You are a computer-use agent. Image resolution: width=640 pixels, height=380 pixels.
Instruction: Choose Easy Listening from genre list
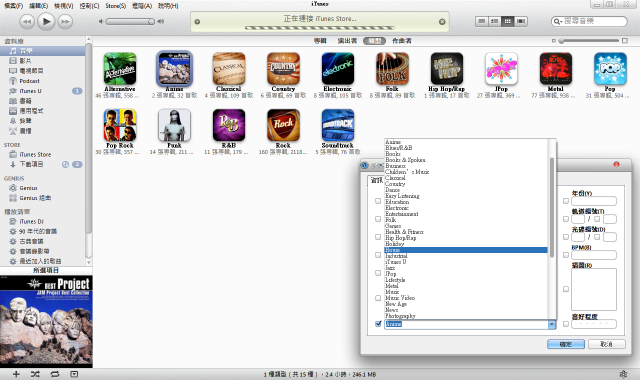(466, 196)
